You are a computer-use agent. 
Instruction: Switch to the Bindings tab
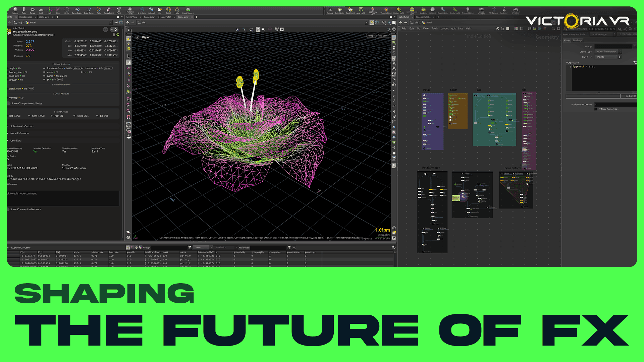(577, 40)
